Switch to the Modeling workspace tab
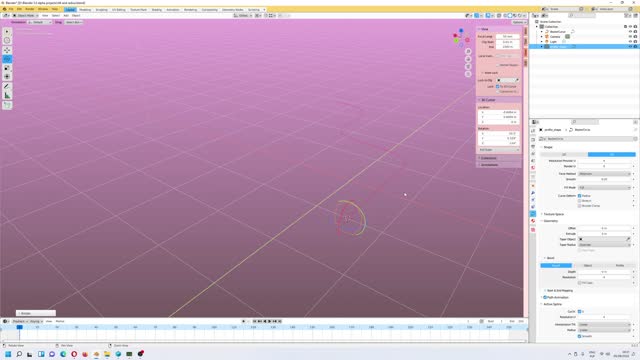This screenshot has width=640, height=360. [x=85, y=9]
